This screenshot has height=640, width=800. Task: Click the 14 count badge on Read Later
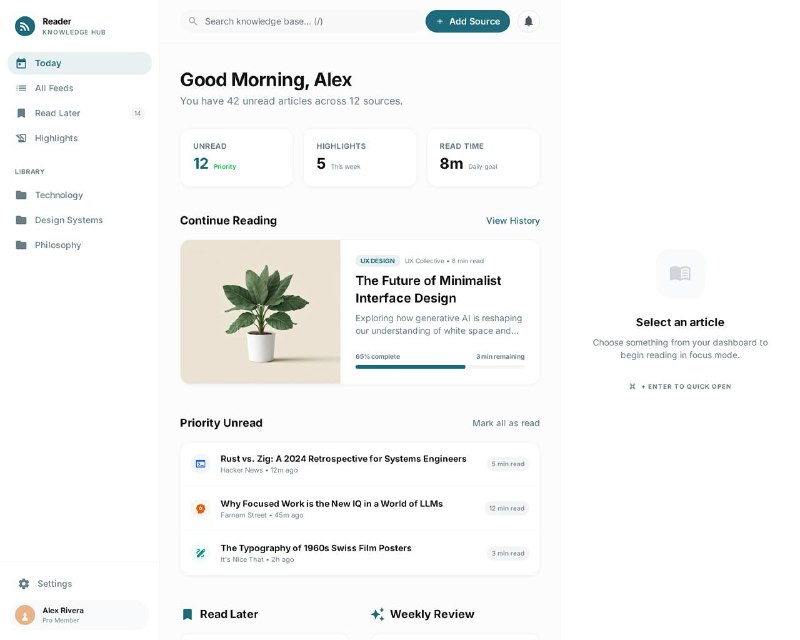[x=137, y=113]
